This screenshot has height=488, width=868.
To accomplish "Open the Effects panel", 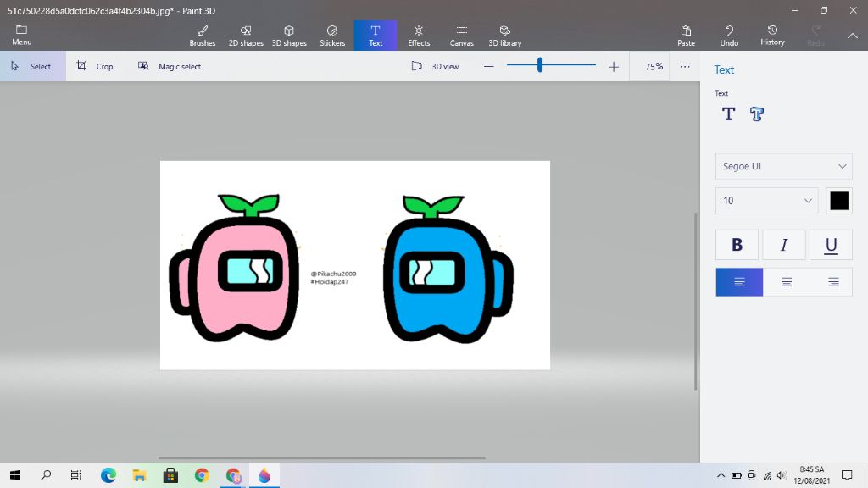I will tap(419, 36).
